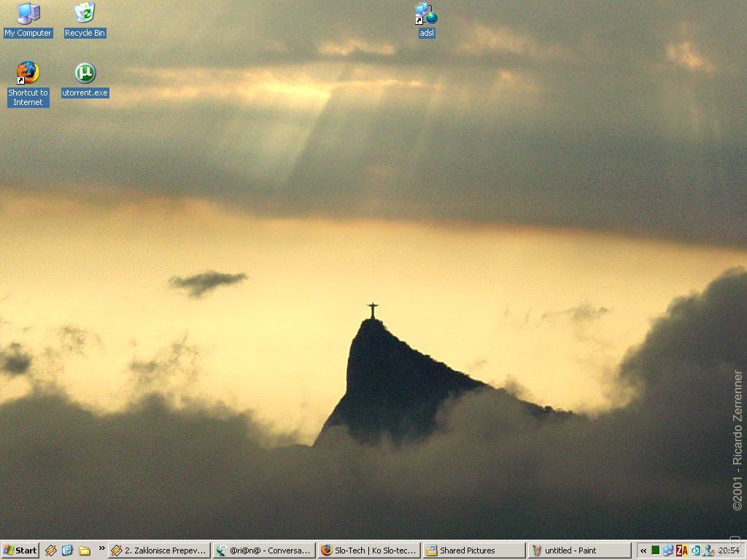Switch to the untitled - Paint window
Image resolution: width=747 pixels, height=560 pixels.
(x=578, y=551)
